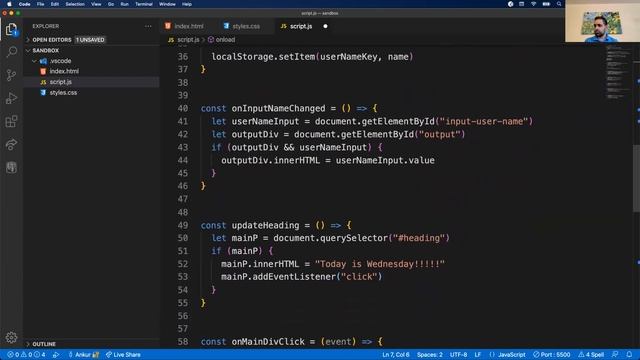640x360 pixels.
Task: Open the Run and Debug view
Action: tap(11, 98)
